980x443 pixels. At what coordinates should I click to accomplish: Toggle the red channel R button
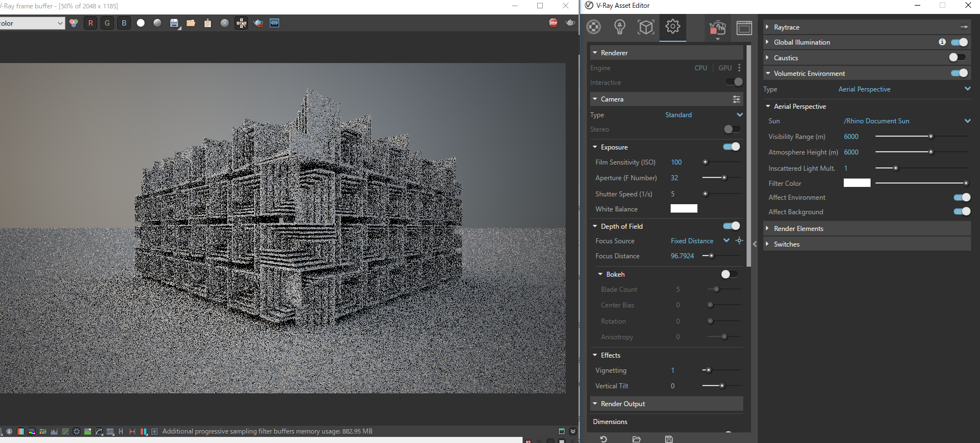(x=90, y=23)
